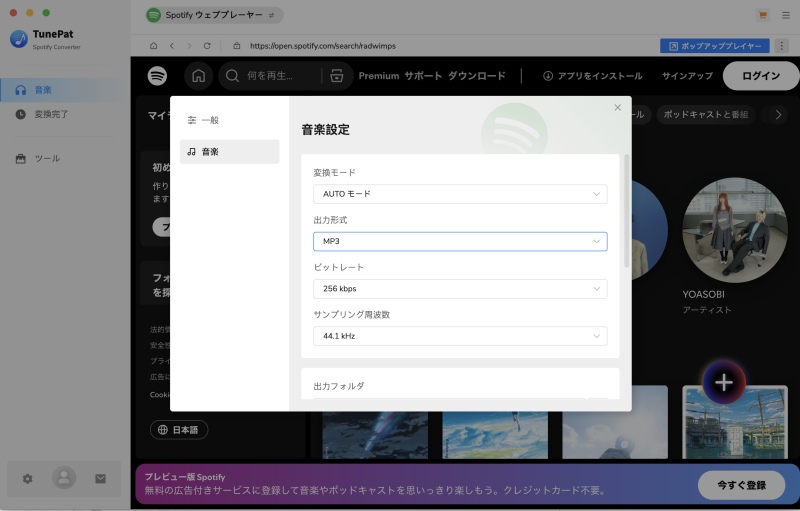Screen dimensions: 800x511
Task: Click the YOASOBI artist name
Action: pyautogui.click(x=704, y=294)
